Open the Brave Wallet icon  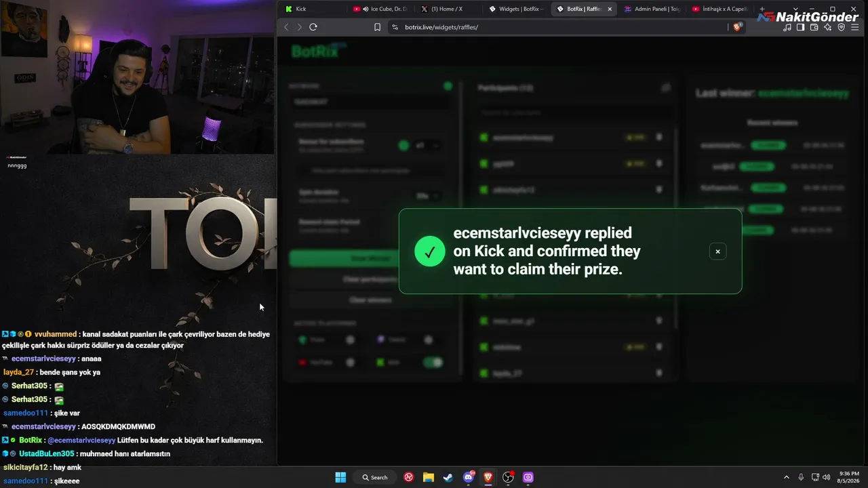click(814, 27)
